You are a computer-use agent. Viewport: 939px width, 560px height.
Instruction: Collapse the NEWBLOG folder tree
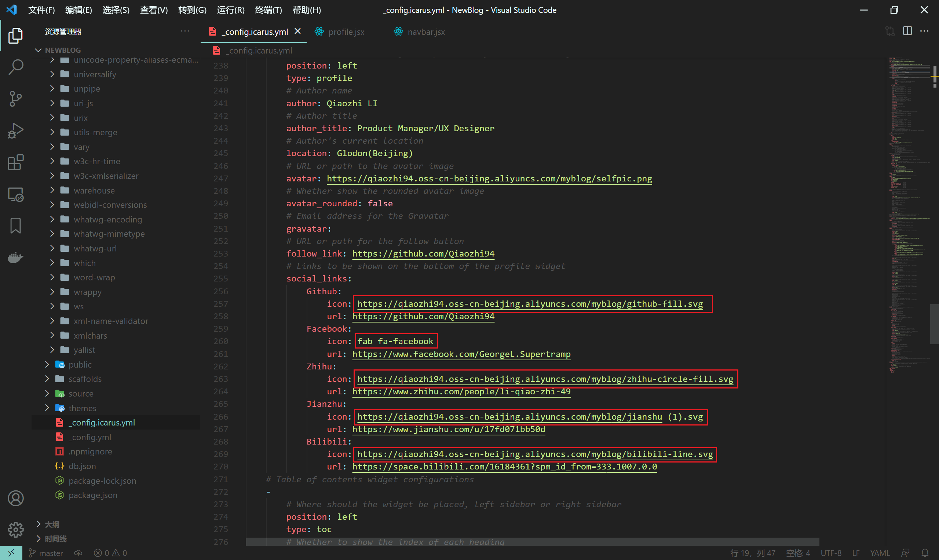pyautogui.click(x=38, y=50)
